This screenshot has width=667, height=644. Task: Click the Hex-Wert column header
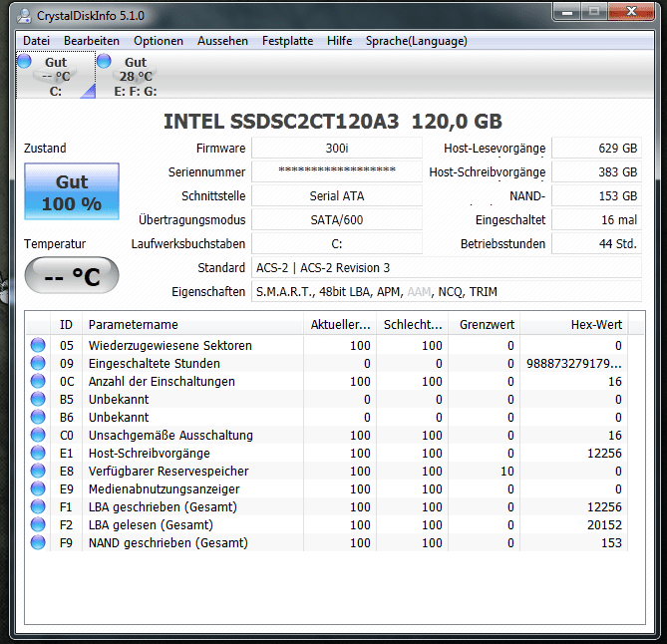coord(574,325)
